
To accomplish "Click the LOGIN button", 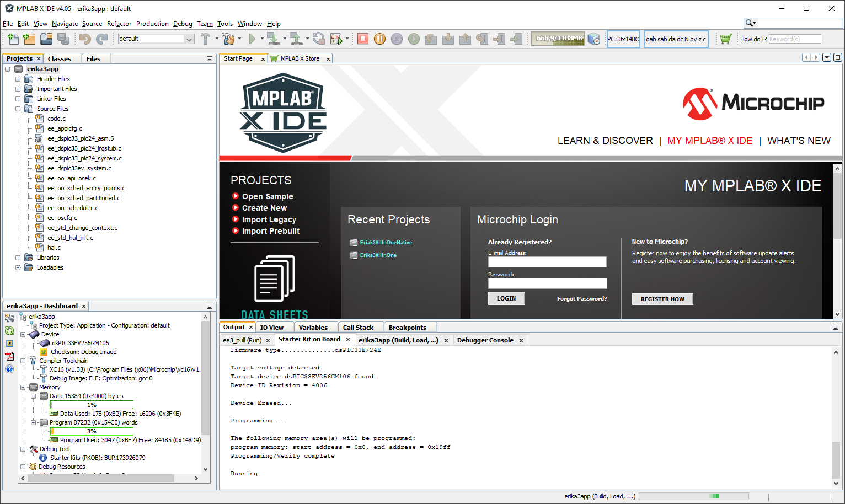I will click(506, 298).
